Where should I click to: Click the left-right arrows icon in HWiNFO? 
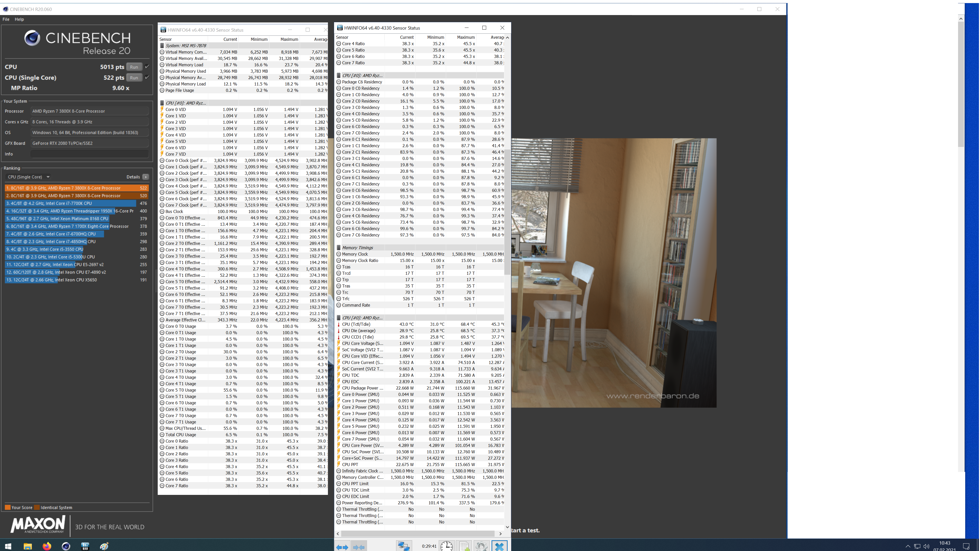coord(342,547)
